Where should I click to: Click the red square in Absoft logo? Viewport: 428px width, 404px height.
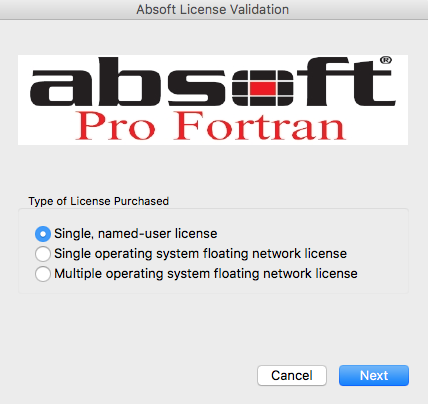[x=263, y=89]
